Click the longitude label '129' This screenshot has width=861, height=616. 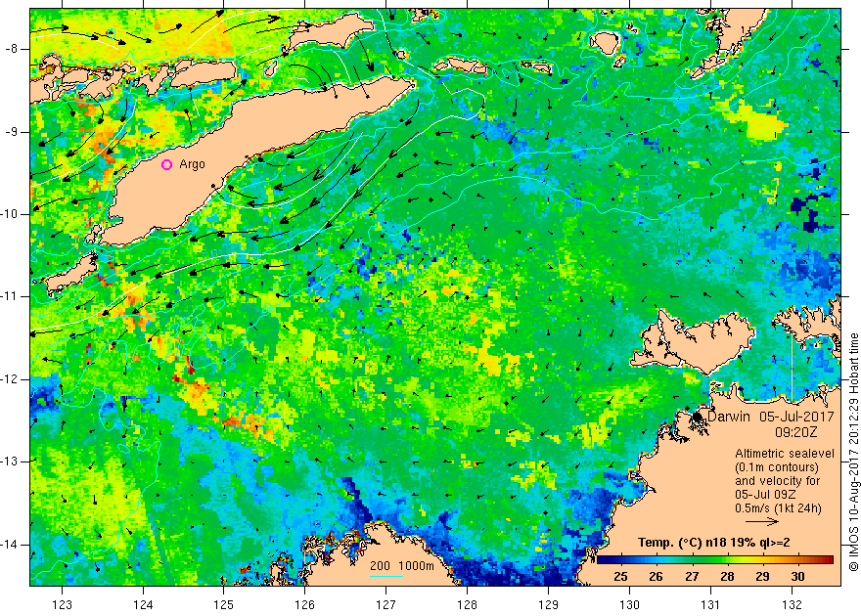tap(548, 604)
